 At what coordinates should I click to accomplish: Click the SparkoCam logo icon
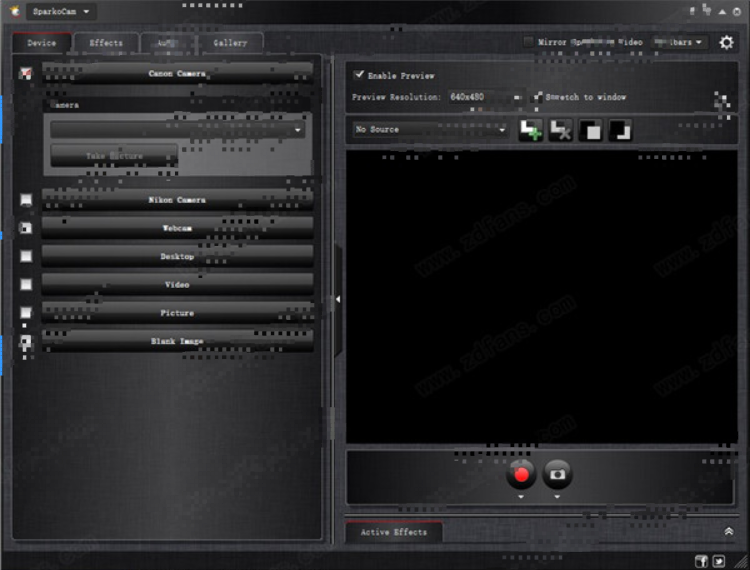[x=15, y=11]
